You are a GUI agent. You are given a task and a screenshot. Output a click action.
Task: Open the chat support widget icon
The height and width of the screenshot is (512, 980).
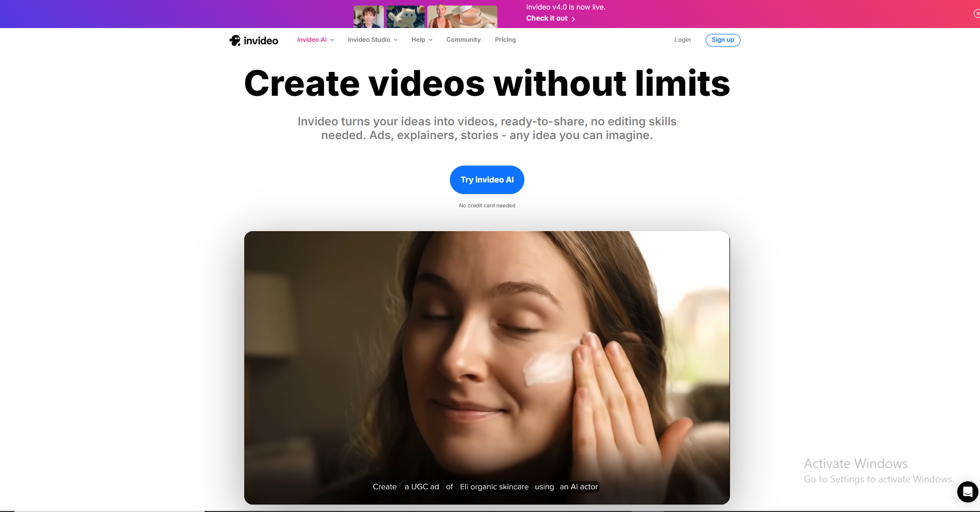967,492
